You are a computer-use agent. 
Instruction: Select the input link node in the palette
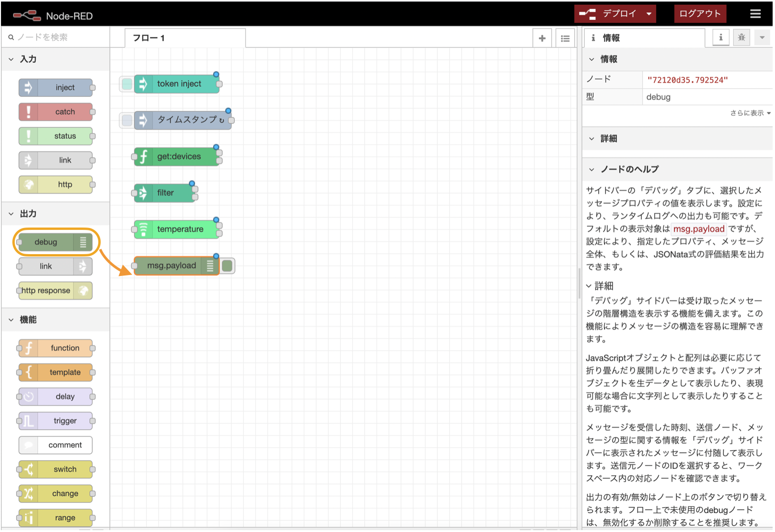coord(56,160)
